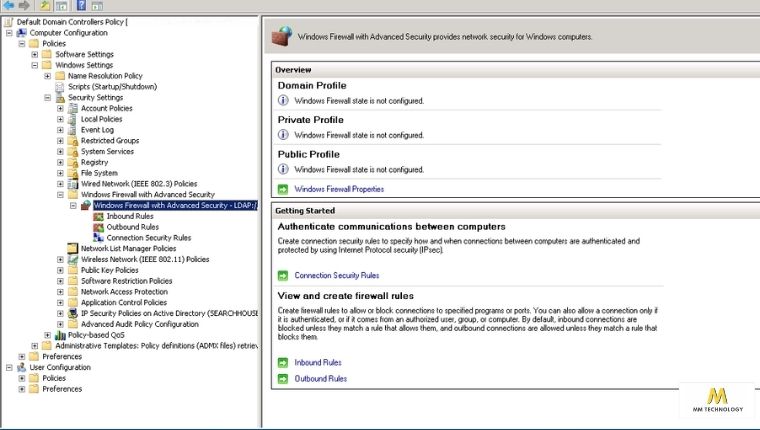Click the Public Profile heading
The image size is (760, 430).
pos(308,154)
